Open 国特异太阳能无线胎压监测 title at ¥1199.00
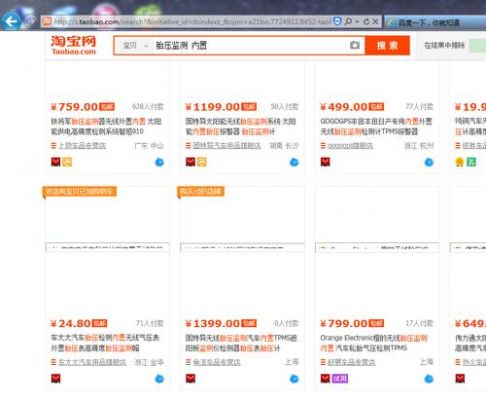Viewport: 486px width, 400px height. coord(241,126)
